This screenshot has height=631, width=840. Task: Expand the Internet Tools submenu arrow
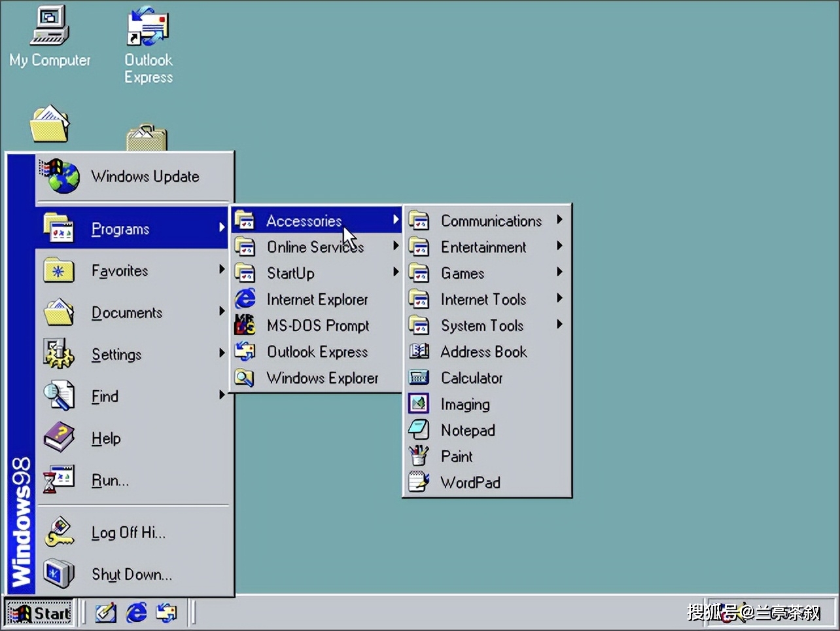[559, 298]
